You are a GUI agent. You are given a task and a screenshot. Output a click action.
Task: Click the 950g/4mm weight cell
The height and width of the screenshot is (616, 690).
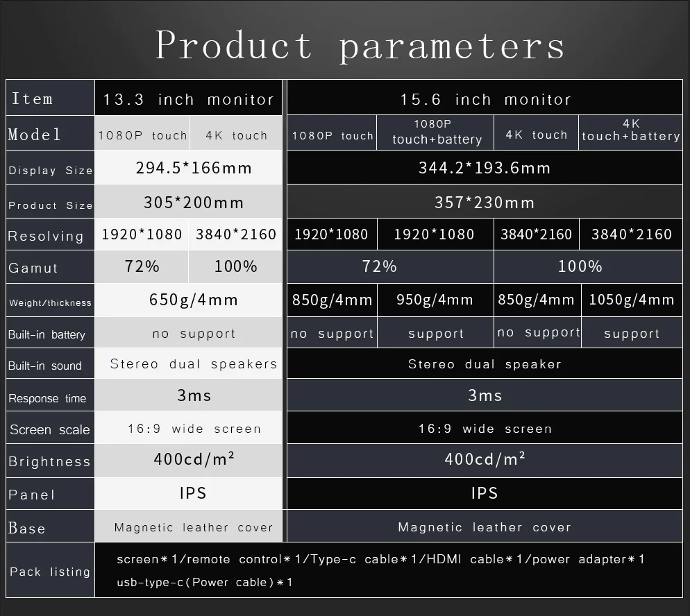pyautogui.click(x=435, y=300)
